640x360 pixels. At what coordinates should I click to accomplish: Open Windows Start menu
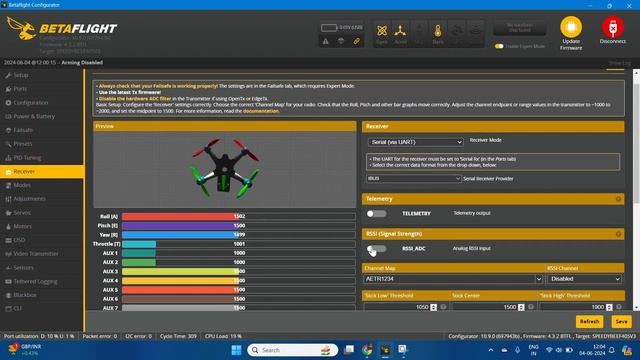click(x=236, y=350)
